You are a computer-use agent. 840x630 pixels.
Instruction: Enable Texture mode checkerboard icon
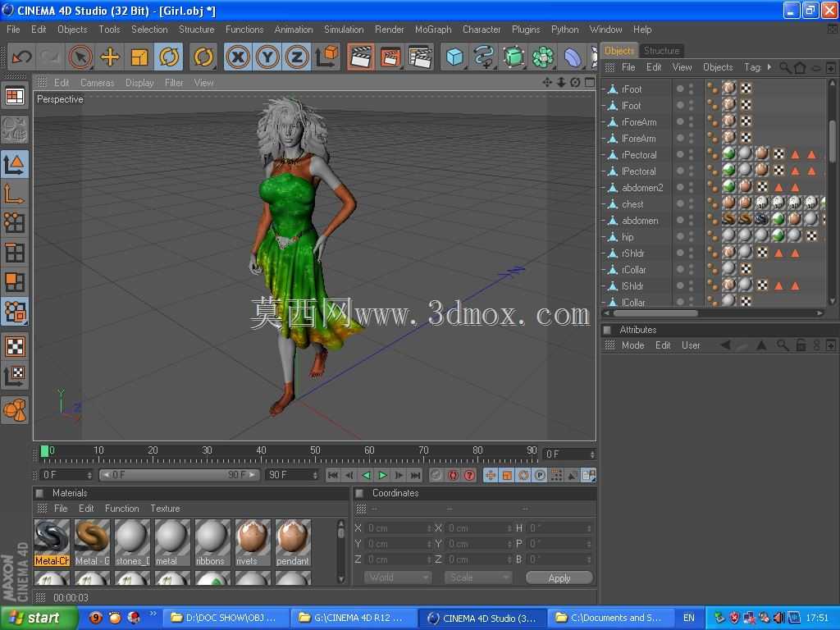pos(15,347)
